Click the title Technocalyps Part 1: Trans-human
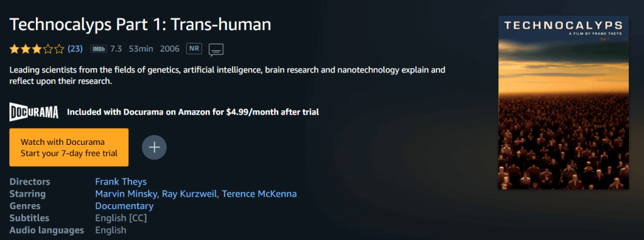 point(140,25)
